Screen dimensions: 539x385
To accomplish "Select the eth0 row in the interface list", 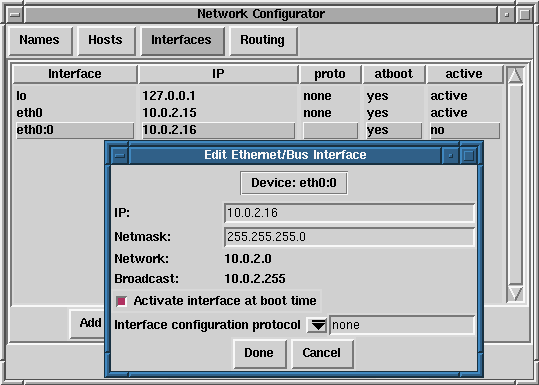I will [258, 113].
